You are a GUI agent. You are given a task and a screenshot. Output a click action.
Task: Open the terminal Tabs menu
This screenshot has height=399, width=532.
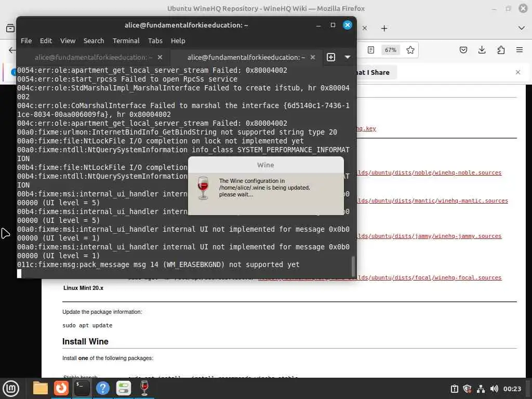tap(155, 41)
